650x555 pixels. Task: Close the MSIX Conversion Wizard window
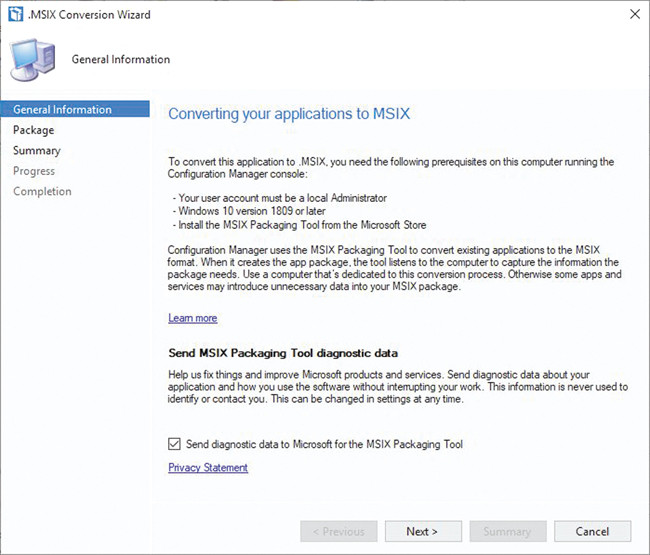[x=634, y=14]
